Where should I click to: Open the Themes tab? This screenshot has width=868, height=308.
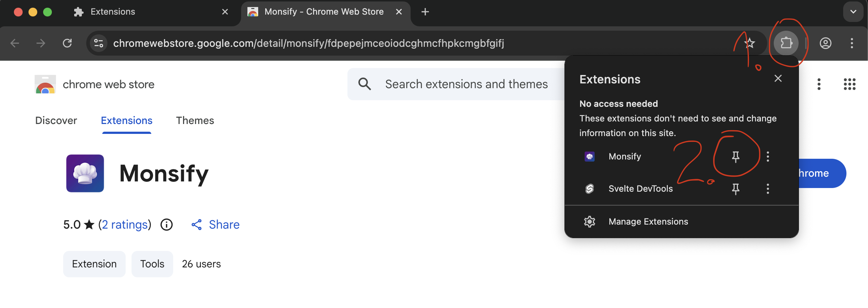point(195,120)
